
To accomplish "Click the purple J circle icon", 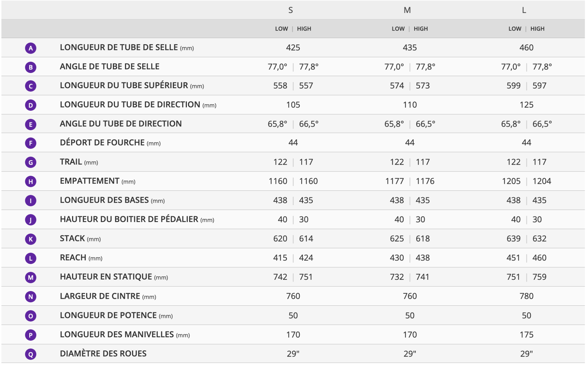I will pos(30,220).
